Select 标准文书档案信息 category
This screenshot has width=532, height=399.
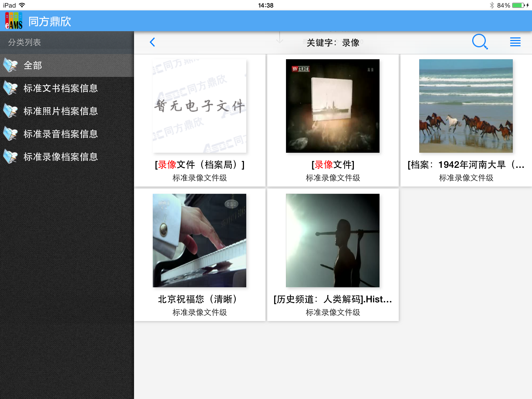61,88
